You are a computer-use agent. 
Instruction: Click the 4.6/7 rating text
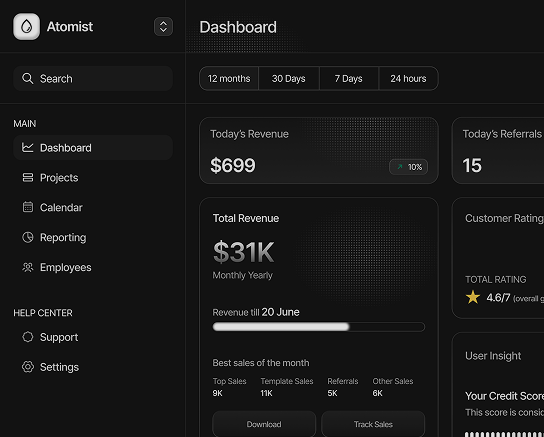pyautogui.click(x=498, y=298)
